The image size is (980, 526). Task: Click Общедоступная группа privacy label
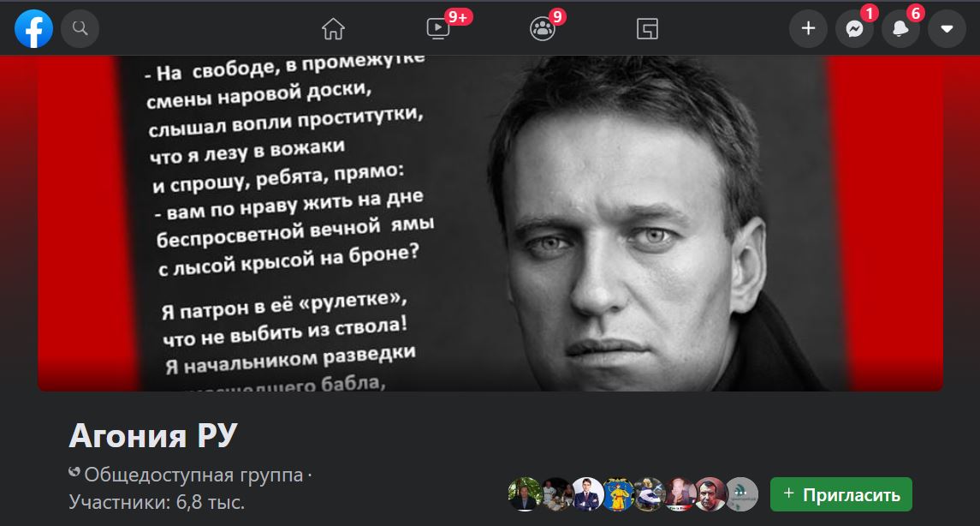point(193,475)
